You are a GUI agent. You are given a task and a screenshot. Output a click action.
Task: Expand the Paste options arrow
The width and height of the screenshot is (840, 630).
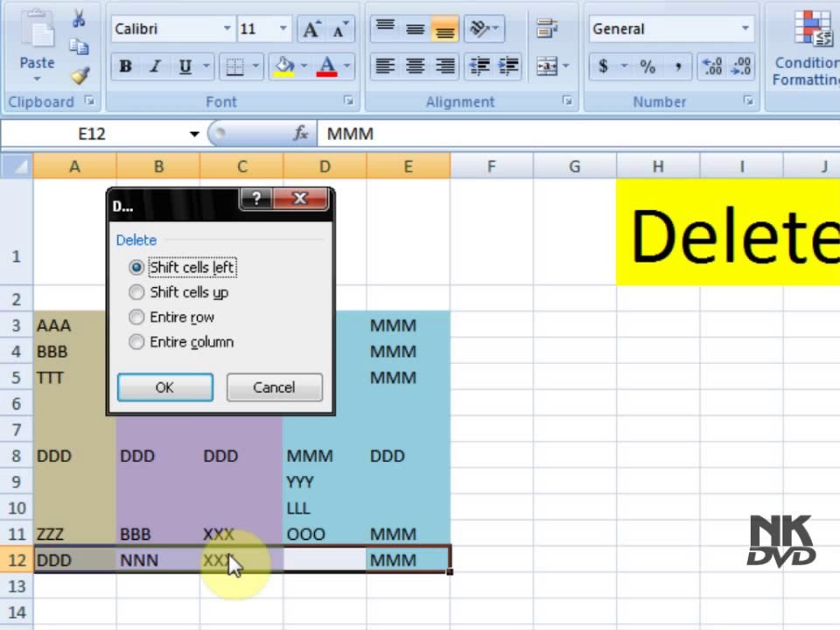(37, 79)
